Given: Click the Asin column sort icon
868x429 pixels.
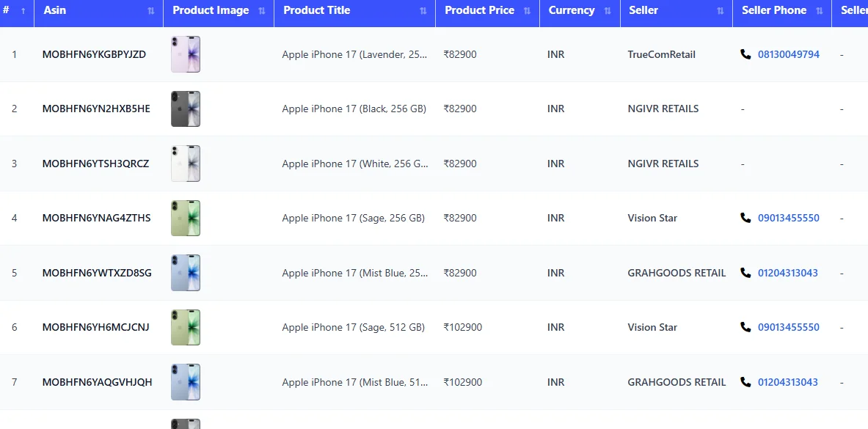Looking at the screenshot, I should coord(151,10).
